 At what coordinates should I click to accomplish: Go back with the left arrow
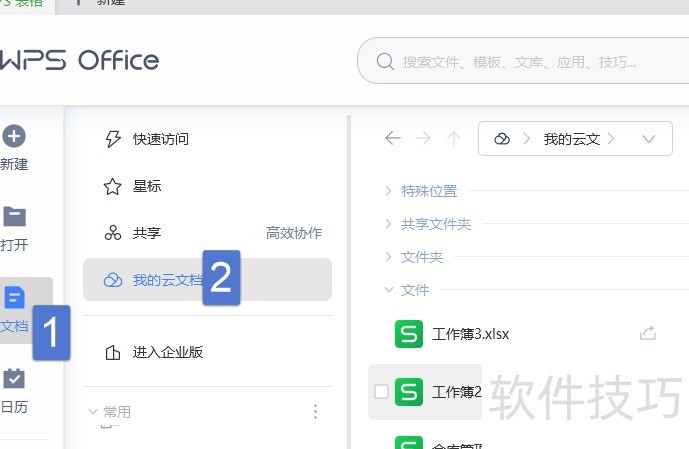(x=393, y=138)
